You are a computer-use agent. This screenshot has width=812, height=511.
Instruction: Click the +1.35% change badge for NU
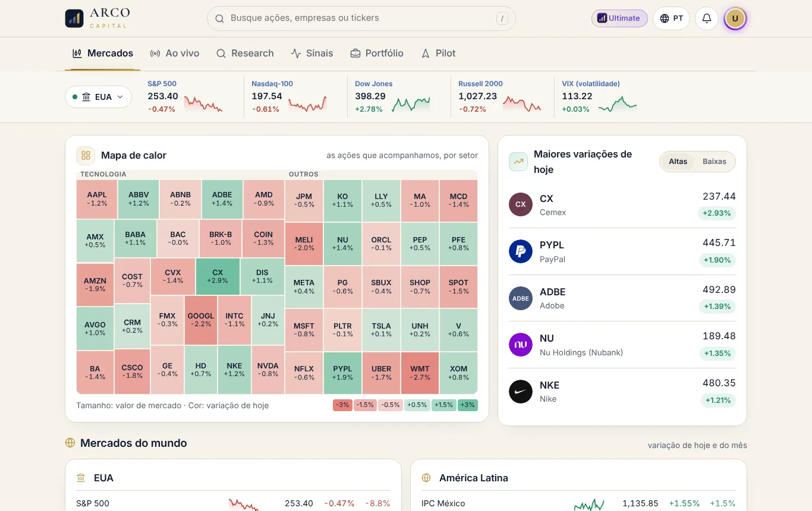coord(717,354)
